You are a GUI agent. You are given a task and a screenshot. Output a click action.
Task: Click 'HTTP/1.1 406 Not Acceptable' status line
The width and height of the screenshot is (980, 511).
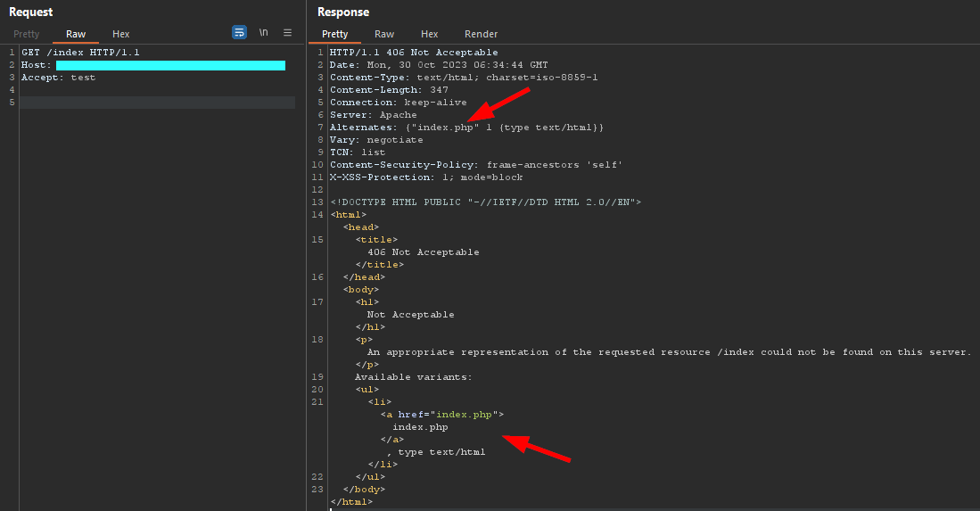(414, 53)
